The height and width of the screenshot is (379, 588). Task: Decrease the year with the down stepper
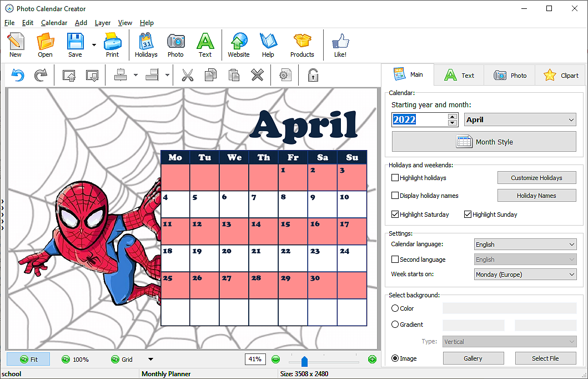(453, 123)
